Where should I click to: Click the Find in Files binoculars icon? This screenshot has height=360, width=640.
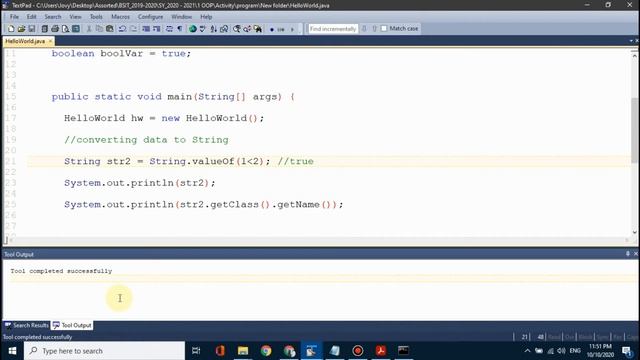pos(258,29)
